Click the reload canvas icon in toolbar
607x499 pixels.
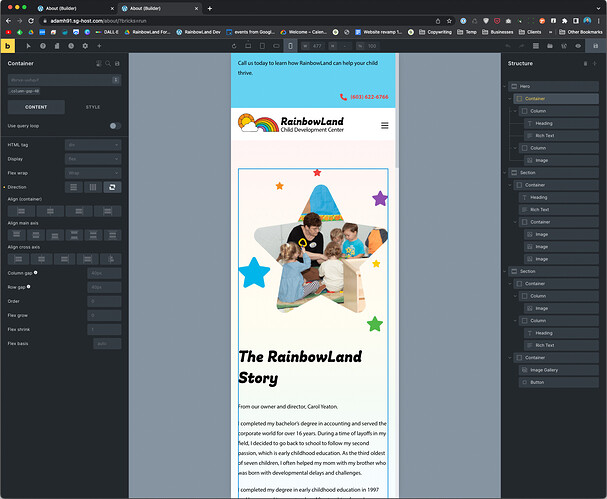pos(234,46)
